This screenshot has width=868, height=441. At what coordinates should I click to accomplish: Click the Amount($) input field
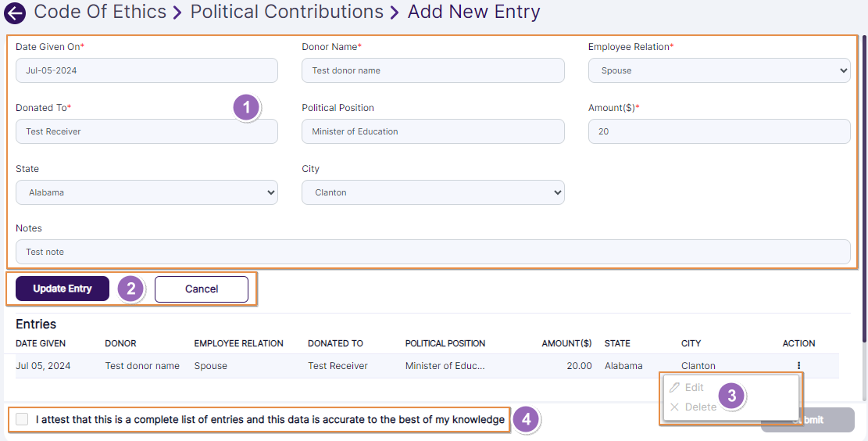point(719,131)
